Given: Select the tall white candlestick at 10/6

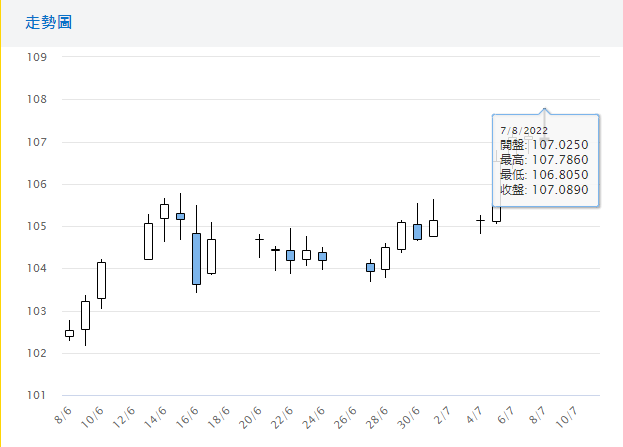Looking at the screenshot, I should pos(101,280).
